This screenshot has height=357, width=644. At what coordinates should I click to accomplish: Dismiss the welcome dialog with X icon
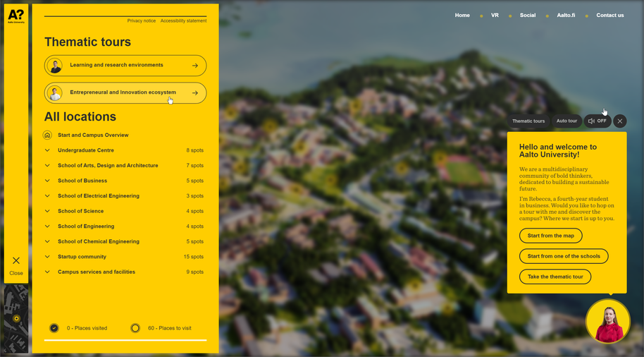[620, 121]
